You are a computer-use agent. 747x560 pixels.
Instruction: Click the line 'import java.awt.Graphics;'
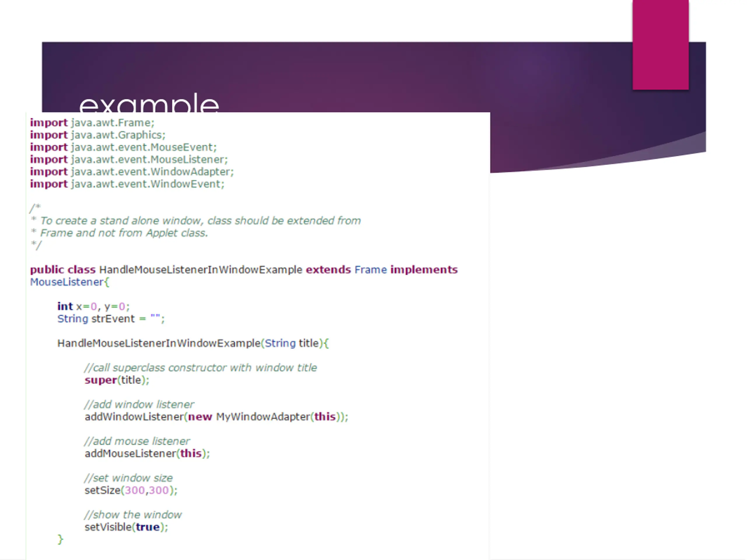tap(98, 135)
